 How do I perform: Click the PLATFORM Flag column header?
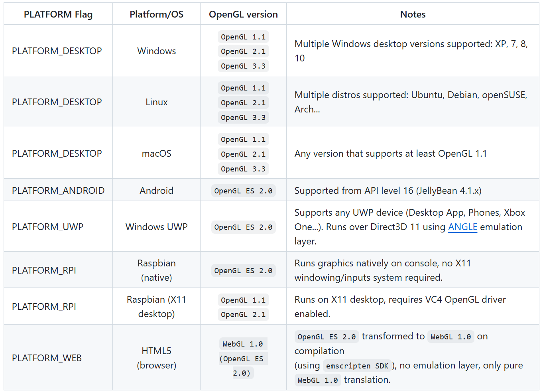tap(58, 14)
